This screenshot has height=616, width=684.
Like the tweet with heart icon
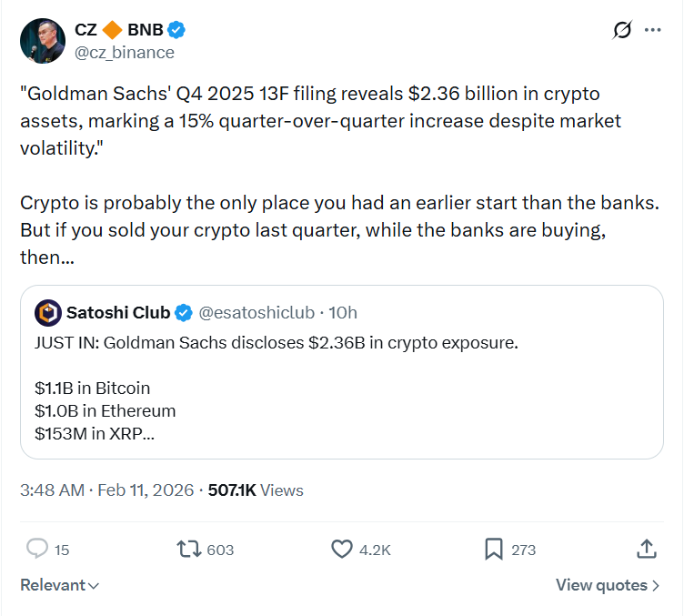coord(342,549)
